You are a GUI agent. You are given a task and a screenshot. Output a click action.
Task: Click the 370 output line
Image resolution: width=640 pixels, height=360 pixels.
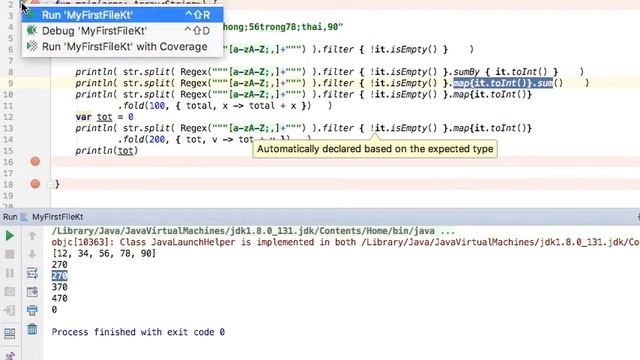click(60, 287)
